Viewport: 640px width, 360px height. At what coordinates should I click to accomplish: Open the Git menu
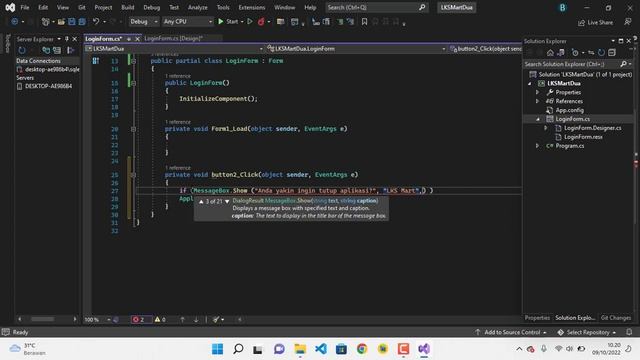(x=82, y=7)
